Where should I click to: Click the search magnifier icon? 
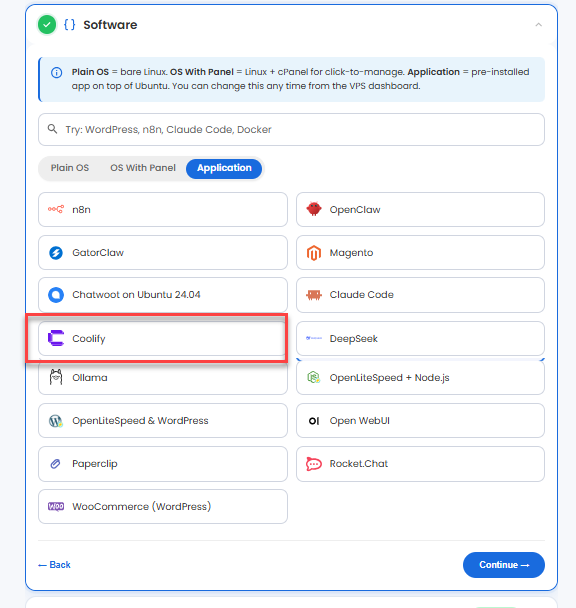click(52, 129)
